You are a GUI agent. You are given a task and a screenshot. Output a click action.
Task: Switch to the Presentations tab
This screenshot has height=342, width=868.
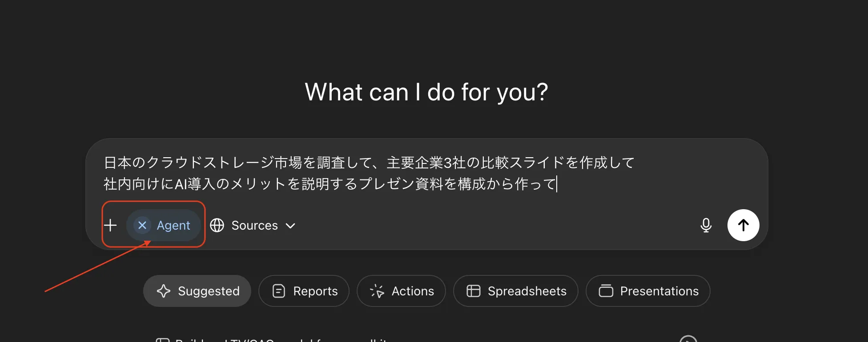pos(648,291)
